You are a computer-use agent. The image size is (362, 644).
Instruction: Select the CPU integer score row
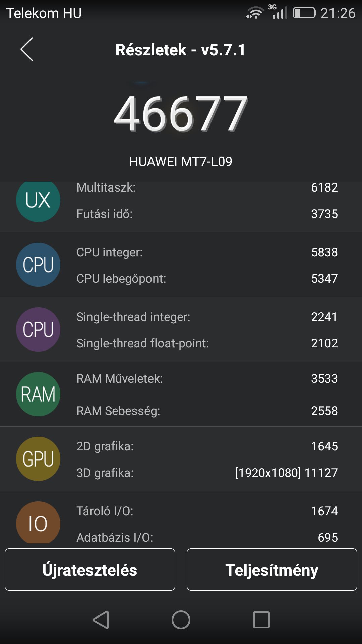click(x=207, y=252)
